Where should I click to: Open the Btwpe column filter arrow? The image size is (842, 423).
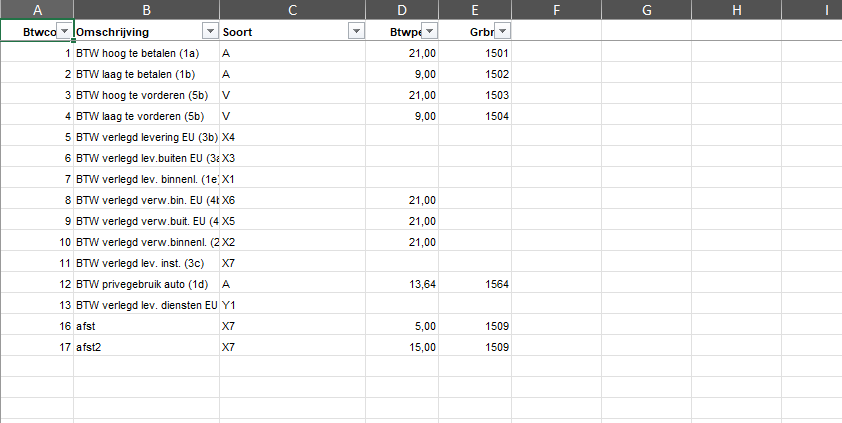click(430, 32)
